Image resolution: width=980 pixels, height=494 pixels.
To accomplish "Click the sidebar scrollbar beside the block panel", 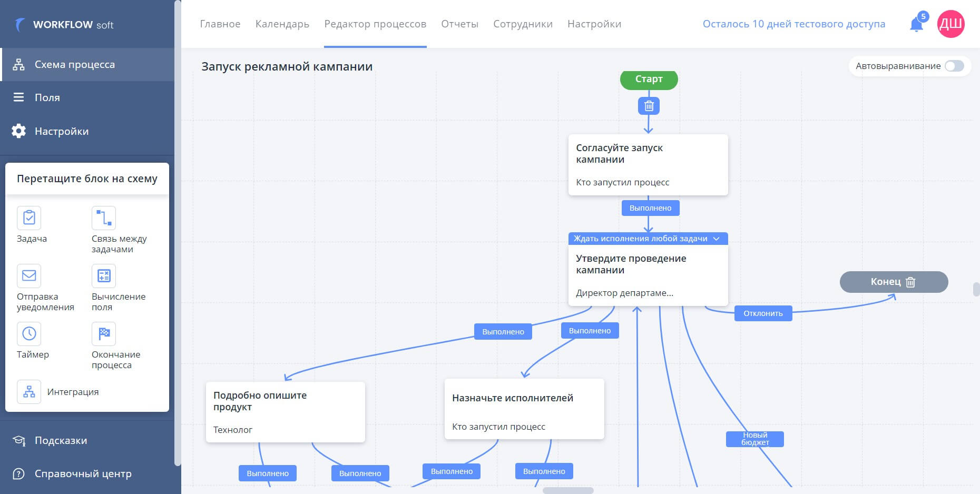I will click(x=178, y=233).
